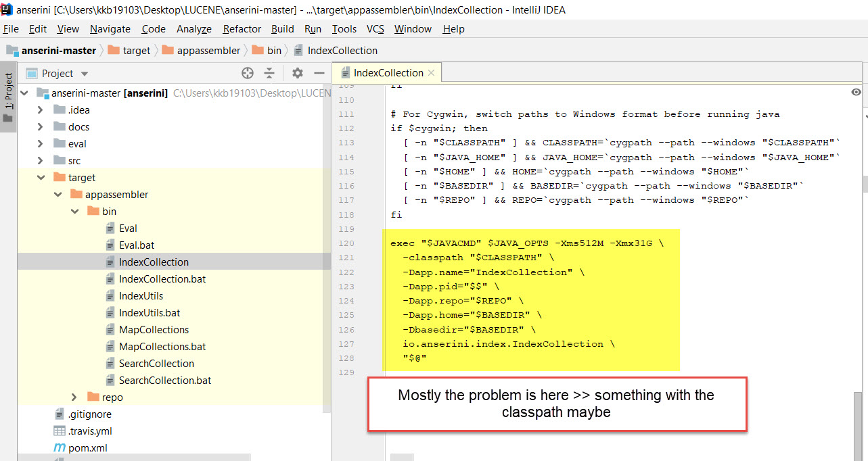The width and height of the screenshot is (868, 461).
Task: Select .gitignore file in tree
Action: (x=90, y=414)
